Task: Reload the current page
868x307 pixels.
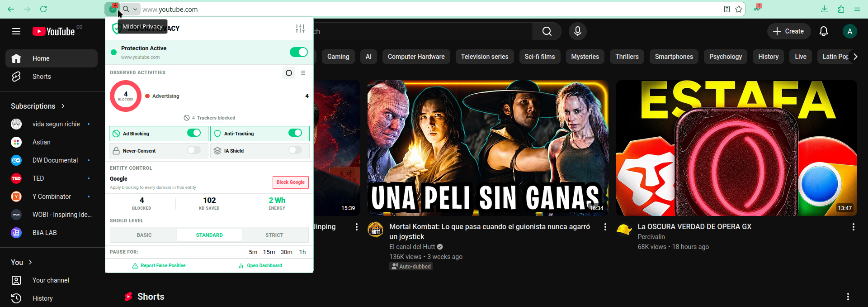Action: (44, 9)
